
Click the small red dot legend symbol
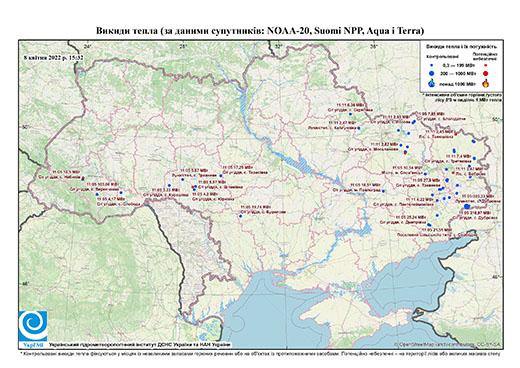click(485, 65)
